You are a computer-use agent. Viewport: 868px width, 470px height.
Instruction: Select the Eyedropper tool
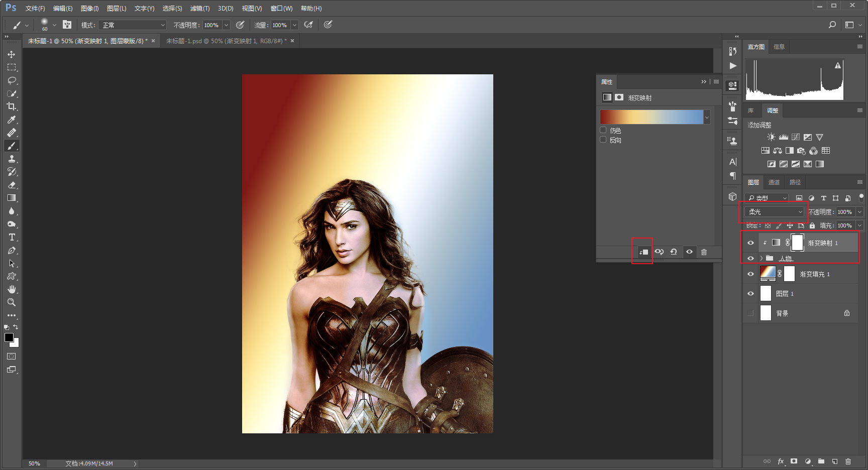pyautogui.click(x=12, y=120)
